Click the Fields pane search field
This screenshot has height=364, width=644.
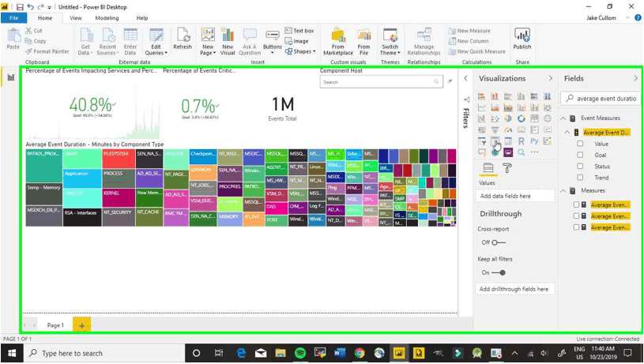601,99
